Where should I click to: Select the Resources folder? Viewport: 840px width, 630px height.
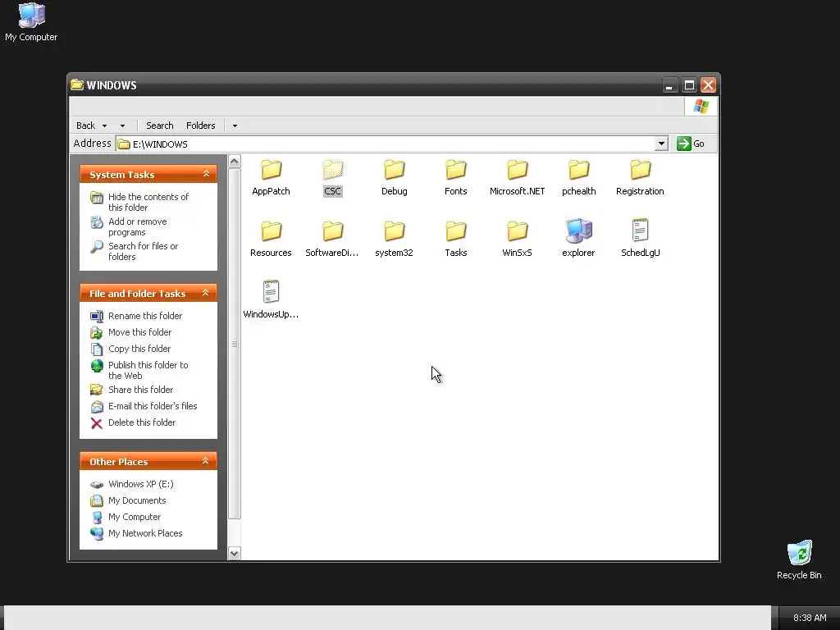tap(271, 240)
